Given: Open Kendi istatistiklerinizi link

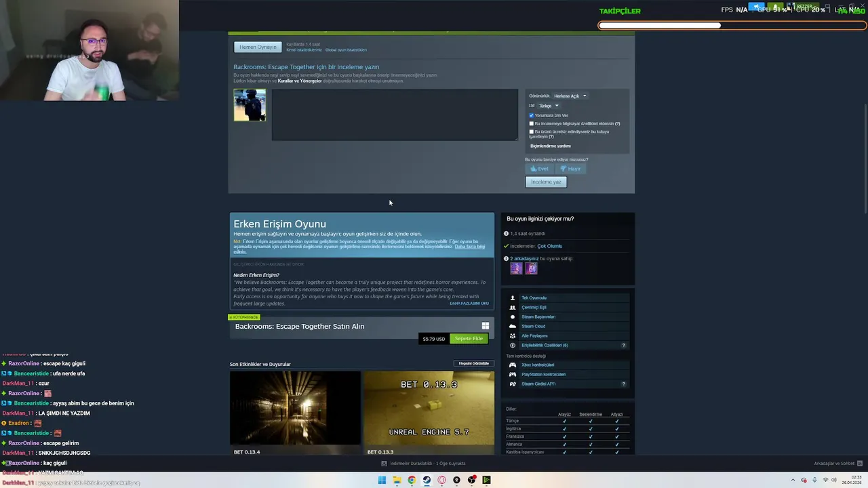Looking at the screenshot, I should (x=304, y=49).
